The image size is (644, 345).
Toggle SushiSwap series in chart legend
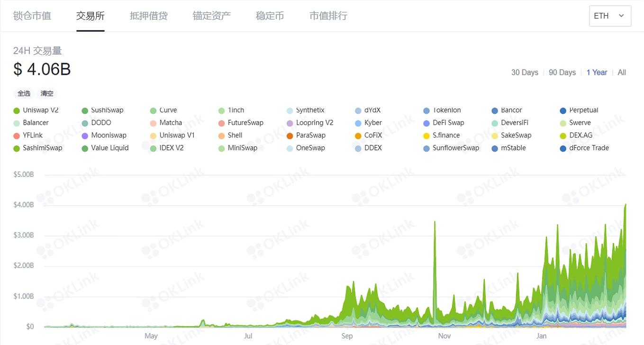pos(107,110)
